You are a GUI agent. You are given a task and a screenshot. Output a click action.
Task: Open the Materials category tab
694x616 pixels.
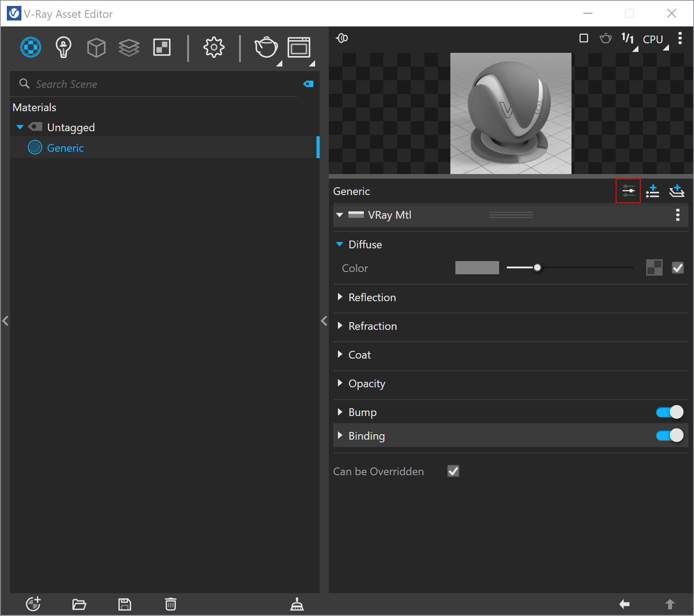(x=31, y=47)
